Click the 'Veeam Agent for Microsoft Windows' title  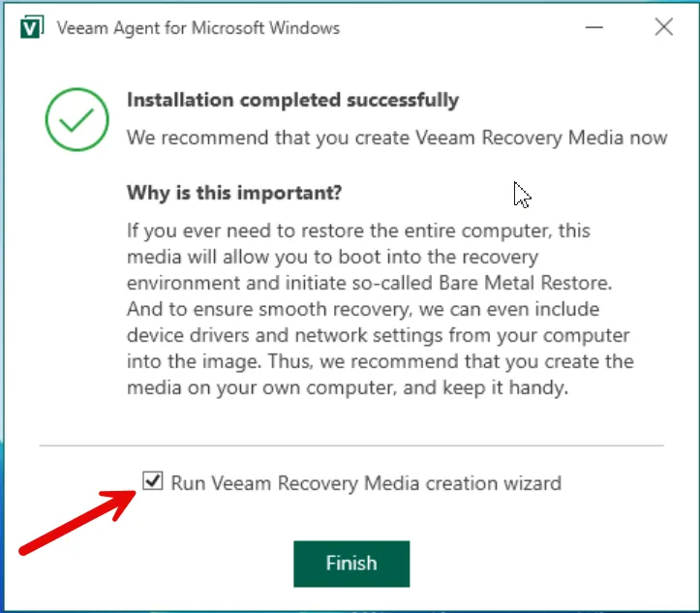(198, 27)
